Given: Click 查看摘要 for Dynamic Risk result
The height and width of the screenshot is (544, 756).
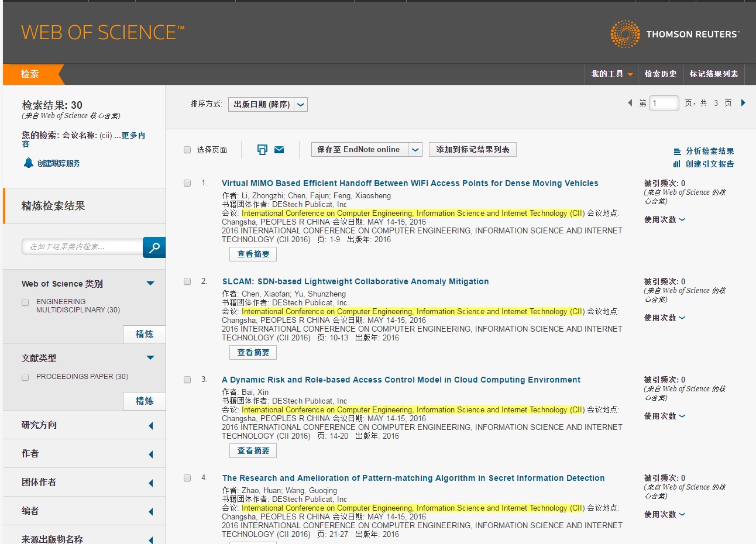Looking at the screenshot, I should point(253,450).
